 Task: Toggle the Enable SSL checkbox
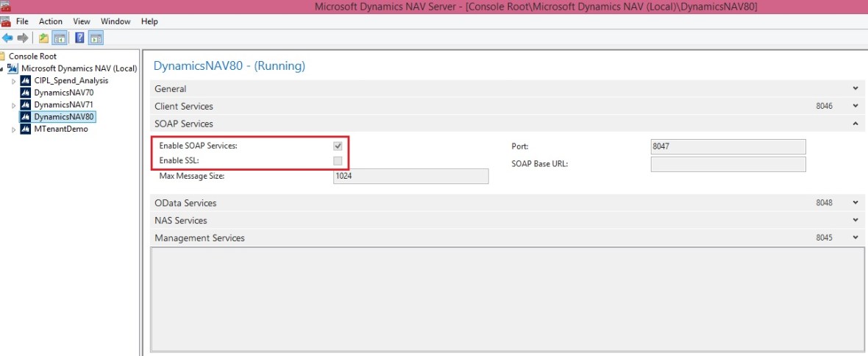click(338, 160)
